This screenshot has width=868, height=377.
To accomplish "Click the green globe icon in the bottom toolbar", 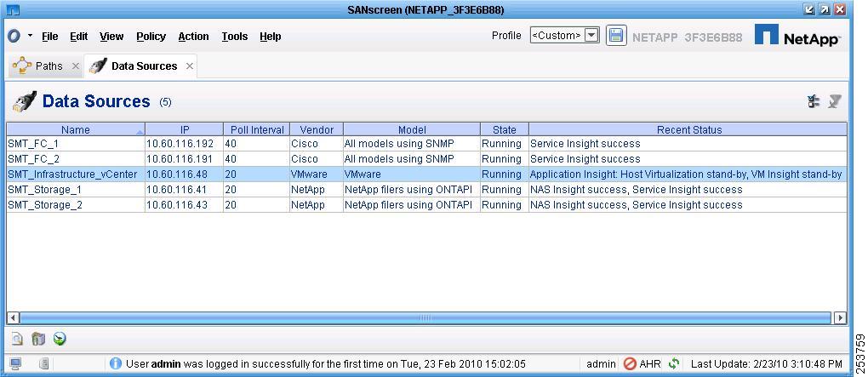I will pyautogui.click(x=60, y=339).
